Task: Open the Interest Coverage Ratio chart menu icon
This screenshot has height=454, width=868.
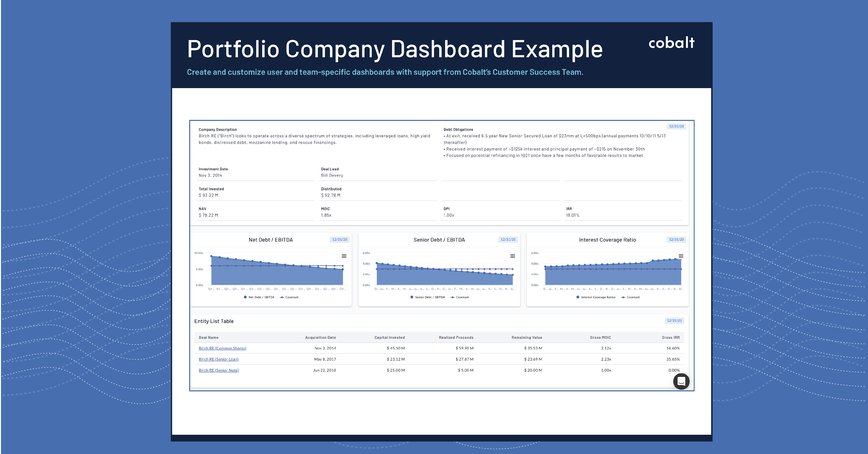Action: [x=681, y=256]
